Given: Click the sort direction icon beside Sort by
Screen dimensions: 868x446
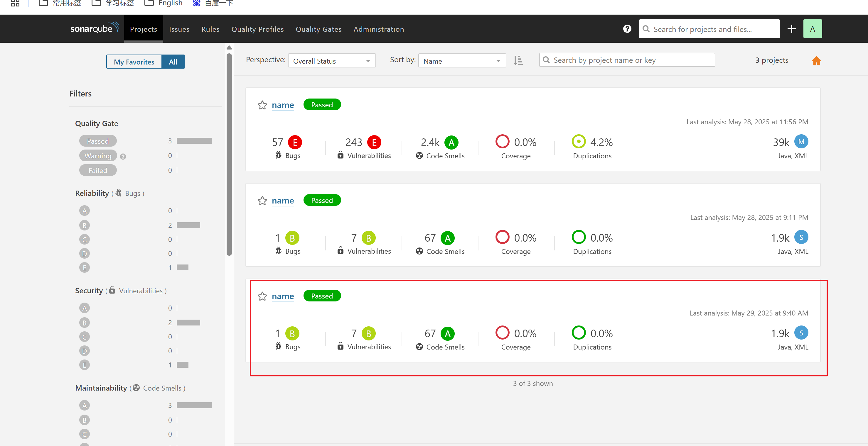Looking at the screenshot, I should coord(518,61).
